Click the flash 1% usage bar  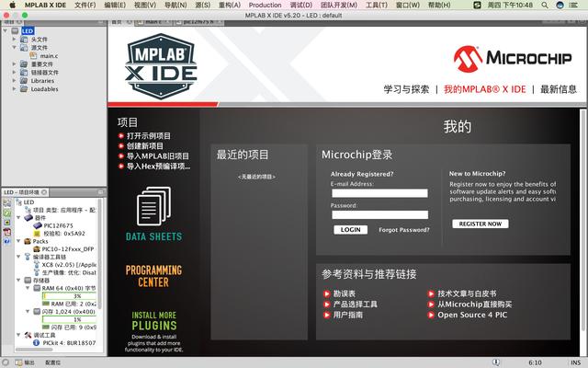pyautogui.click(x=70, y=319)
